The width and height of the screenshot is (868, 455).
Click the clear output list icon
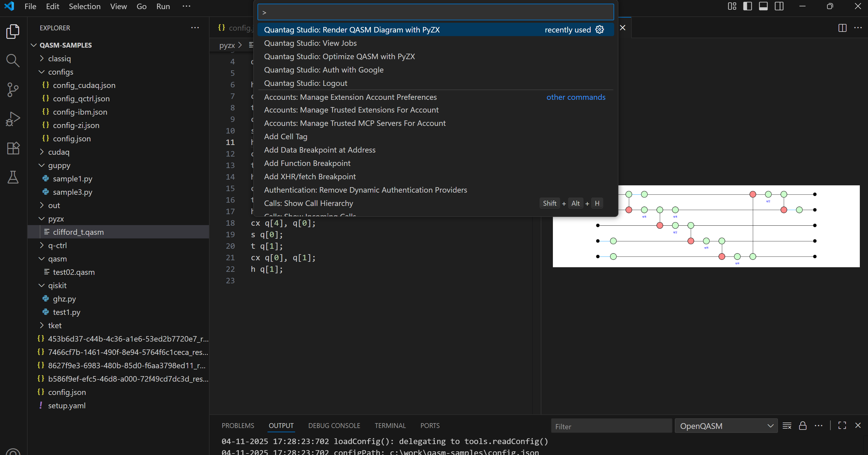(x=787, y=426)
